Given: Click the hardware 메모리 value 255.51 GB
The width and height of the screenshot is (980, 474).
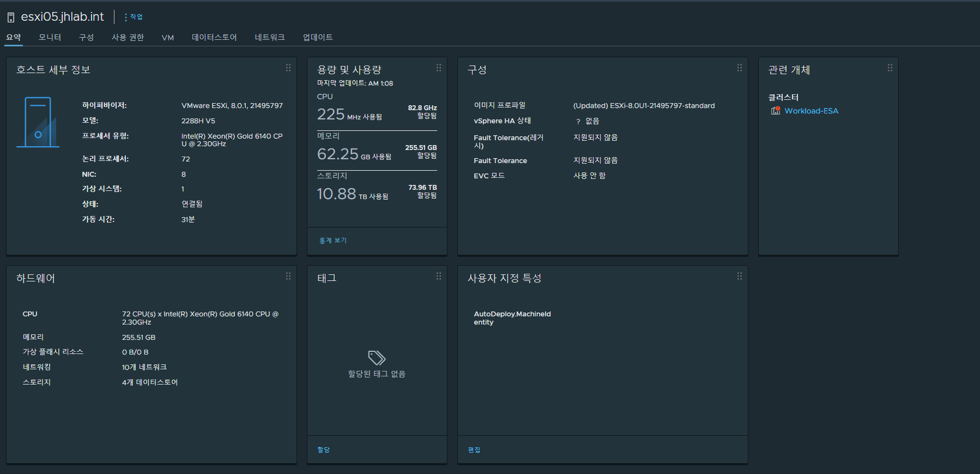Looking at the screenshot, I should tap(138, 338).
